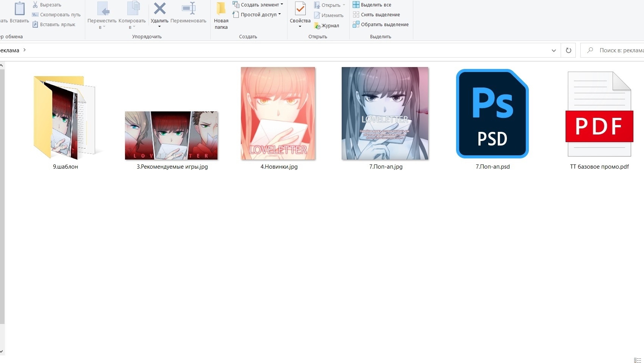Click the Copy path (Скопировать путь) button
The image size is (644, 363).
[56, 15]
